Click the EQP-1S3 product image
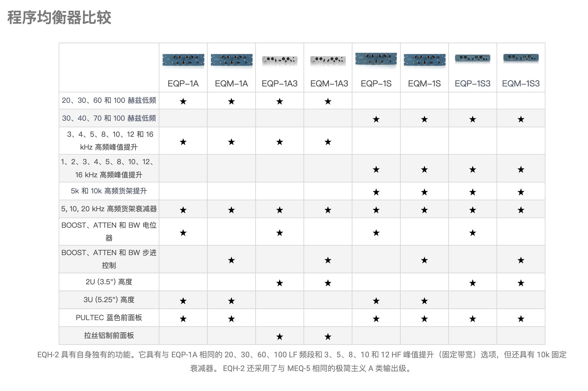This screenshot has width=588, height=391. [x=473, y=58]
